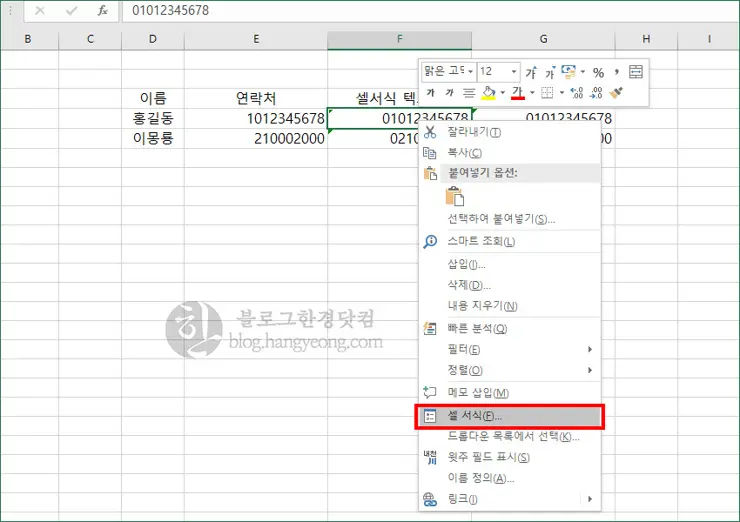This screenshot has width=740, height=522.
Task: Click the Quick Analysis (빠른 분석) icon
Action: 430,328
